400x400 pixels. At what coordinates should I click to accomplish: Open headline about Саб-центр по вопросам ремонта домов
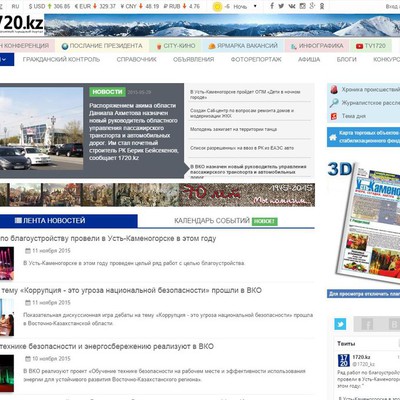[x=242, y=113]
